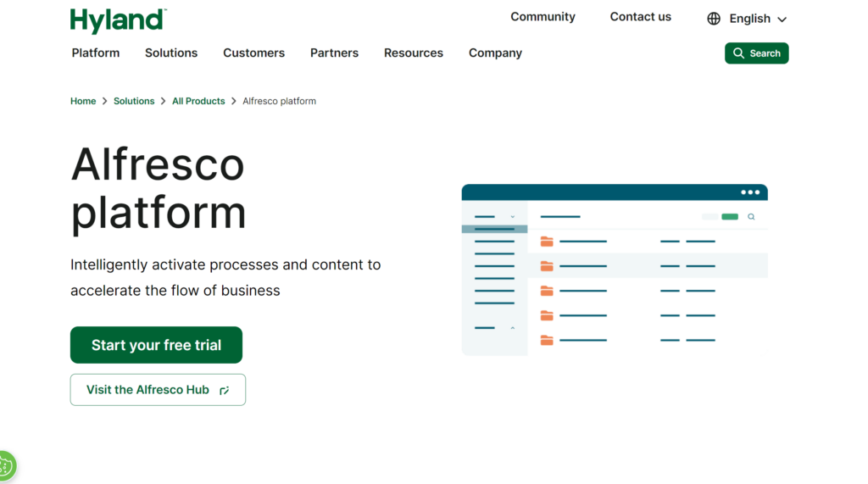Screen dimensions: 868x484
Task: Click the magnifier icon in Search button
Action: 738,53
